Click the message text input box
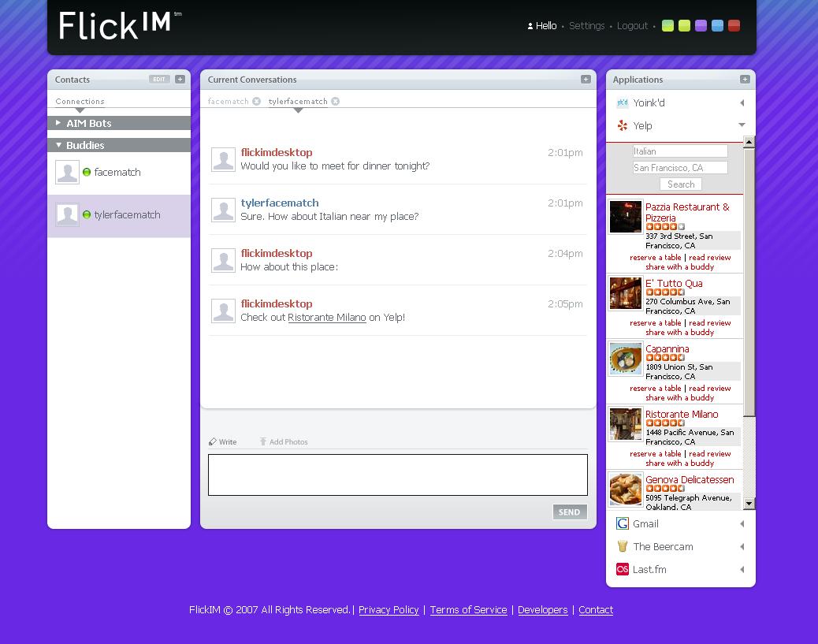The height and width of the screenshot is (644, 818). click(x=398, y=475)
